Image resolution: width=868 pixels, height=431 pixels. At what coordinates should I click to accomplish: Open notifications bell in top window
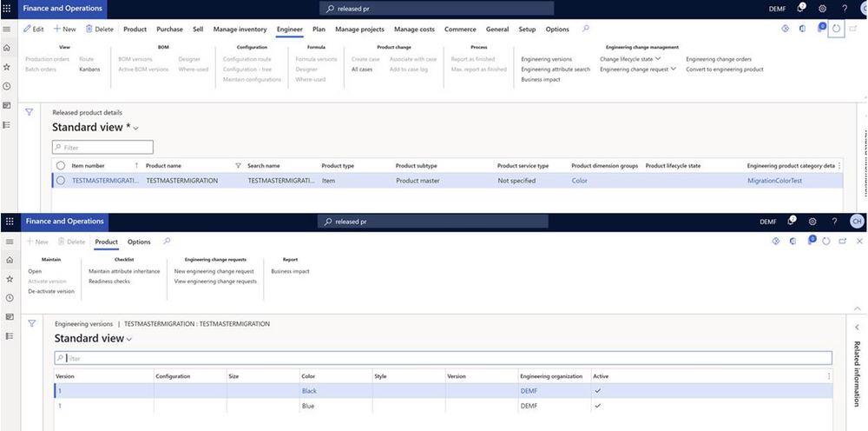(801, 9)
